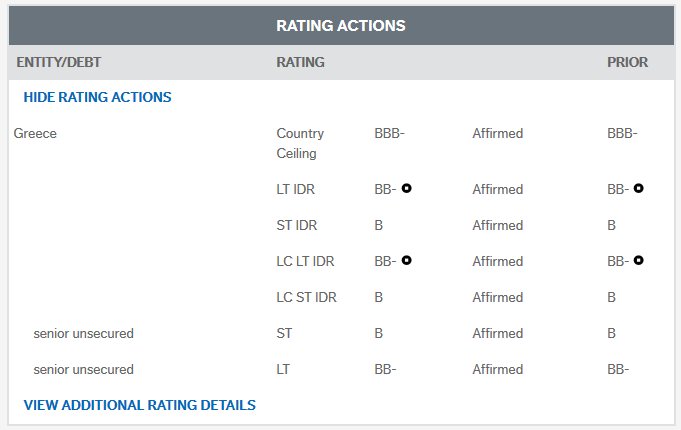Screen dimensions: 681x430
Task: Click the outlook icon beside LC LT IDR prior rating
Action: point(639,260)
